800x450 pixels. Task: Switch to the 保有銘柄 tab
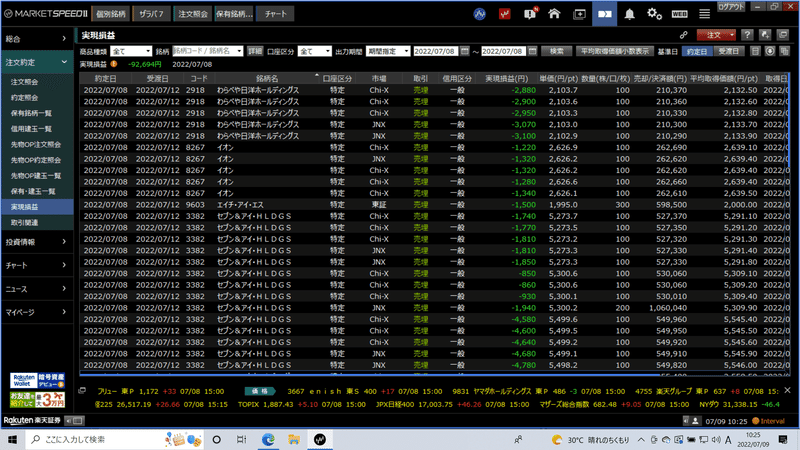(234, 14)
